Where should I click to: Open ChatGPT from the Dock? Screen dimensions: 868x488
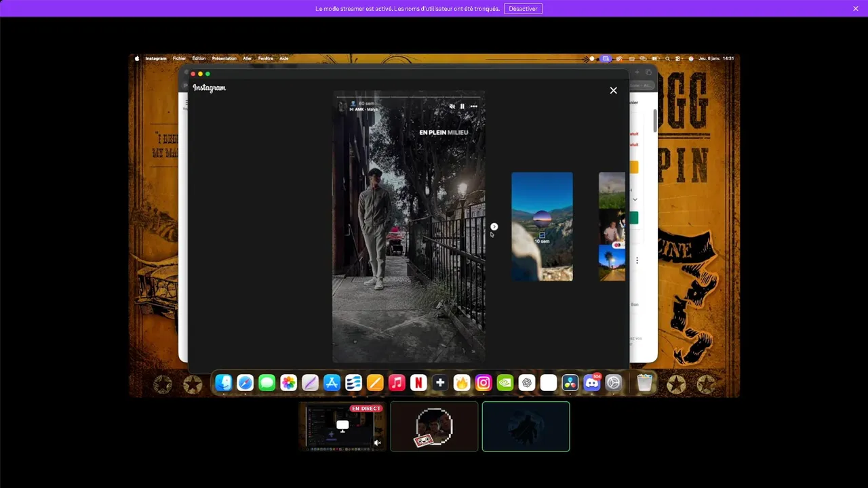[x=527, y=383]
